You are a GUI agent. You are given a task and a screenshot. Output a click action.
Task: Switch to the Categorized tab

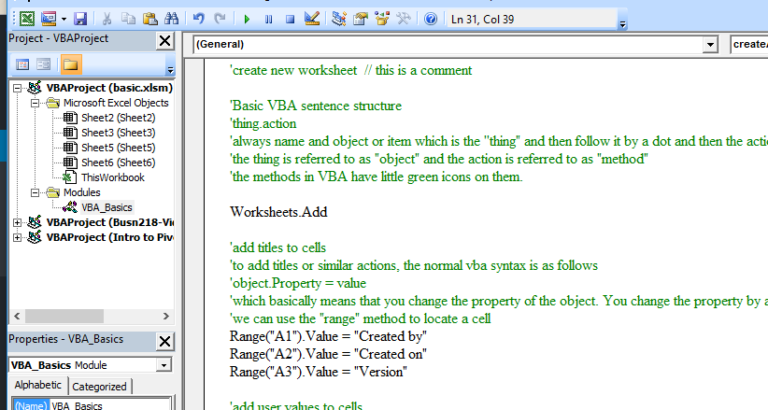tap(100, 386)
